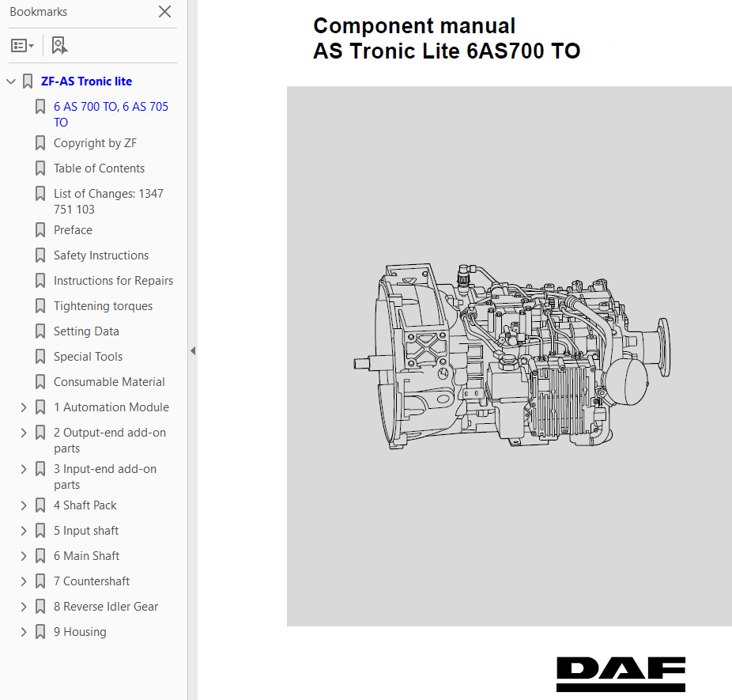Expand the 1 Automation Module bookmark
This screenshot has height=700, width=732.
[x=24, y=407]
